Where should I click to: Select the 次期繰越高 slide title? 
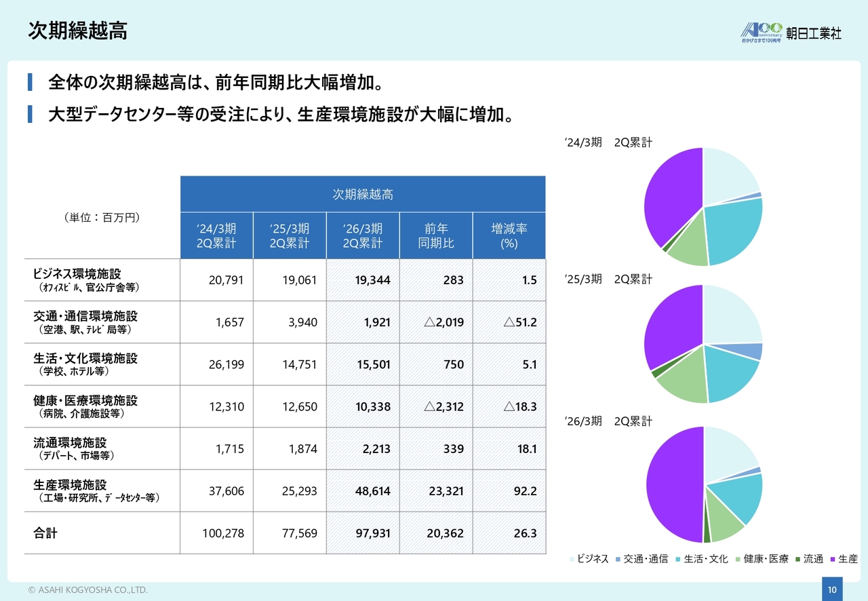point(78,32)
